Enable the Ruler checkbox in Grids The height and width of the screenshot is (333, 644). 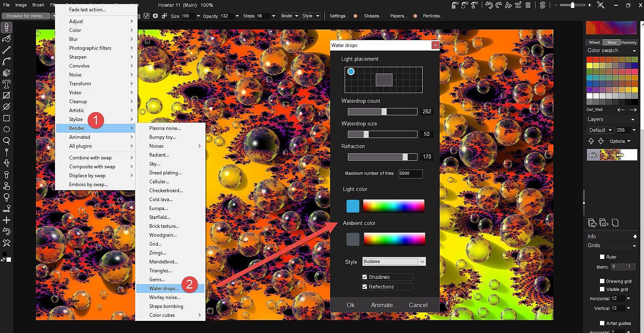tap(602, 257)
